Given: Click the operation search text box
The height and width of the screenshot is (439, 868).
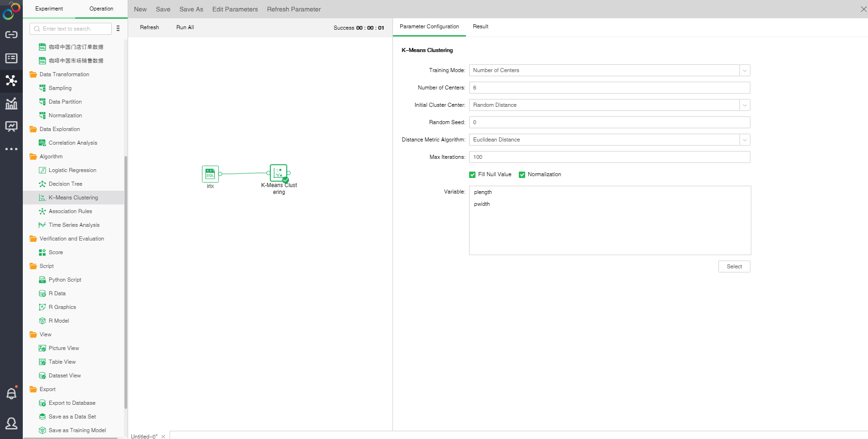Looking at the screenshot, I should 71,29.
